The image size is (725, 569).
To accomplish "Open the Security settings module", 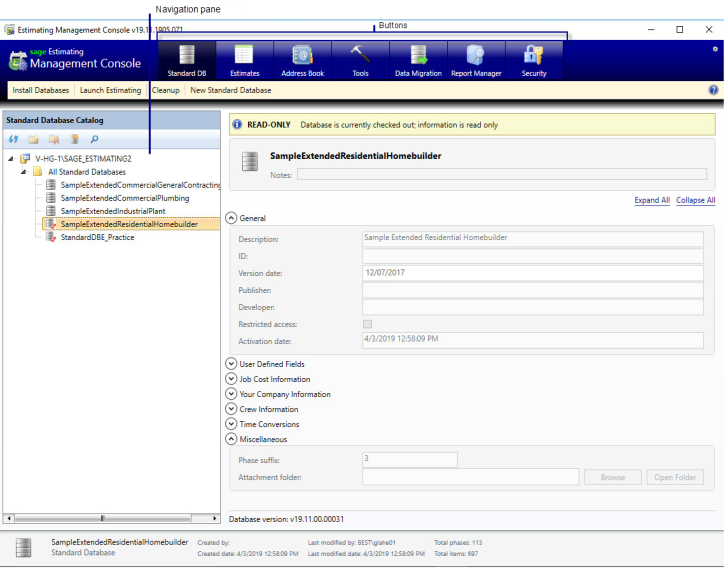I will (x=534, y=60).
